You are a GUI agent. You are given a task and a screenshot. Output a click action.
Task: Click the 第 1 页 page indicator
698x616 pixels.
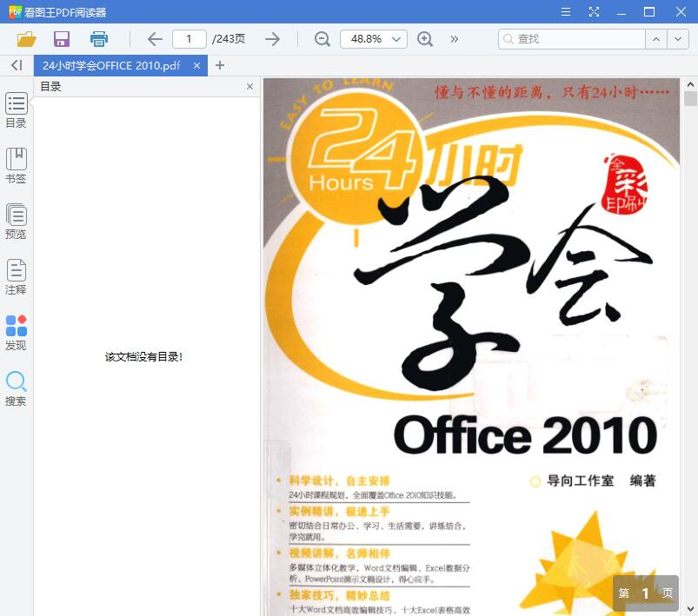click(646, 593)
